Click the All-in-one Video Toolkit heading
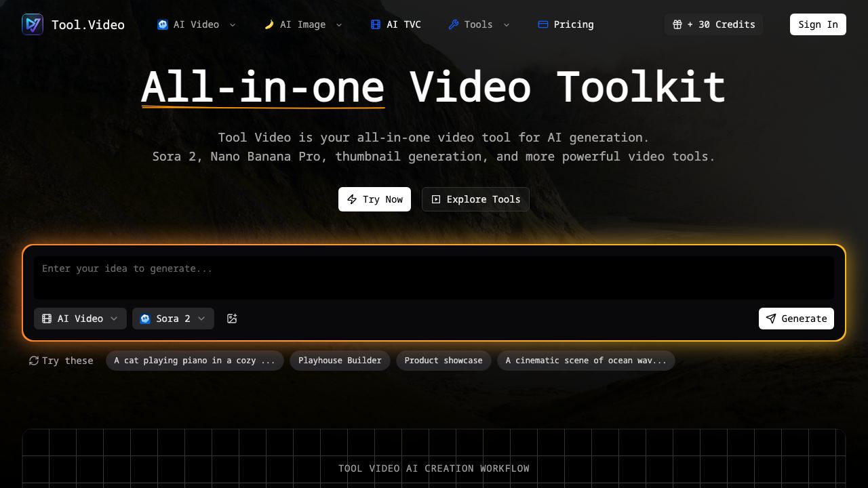This screenshot has height=488, width=868. 434,87
